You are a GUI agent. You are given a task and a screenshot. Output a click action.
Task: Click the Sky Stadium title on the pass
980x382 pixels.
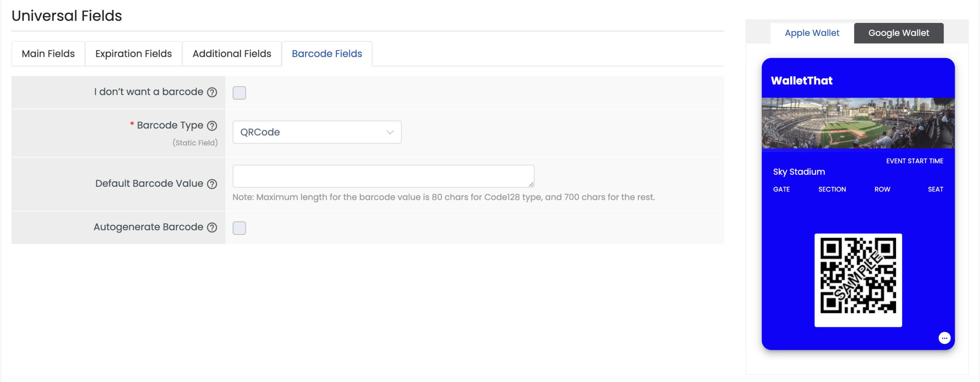[799, 172]
